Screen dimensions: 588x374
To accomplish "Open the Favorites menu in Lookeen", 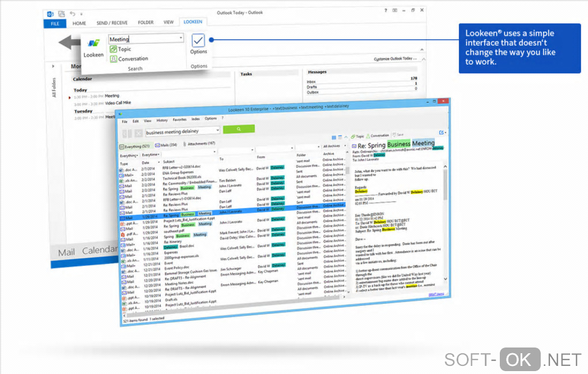I will (179, 119).
